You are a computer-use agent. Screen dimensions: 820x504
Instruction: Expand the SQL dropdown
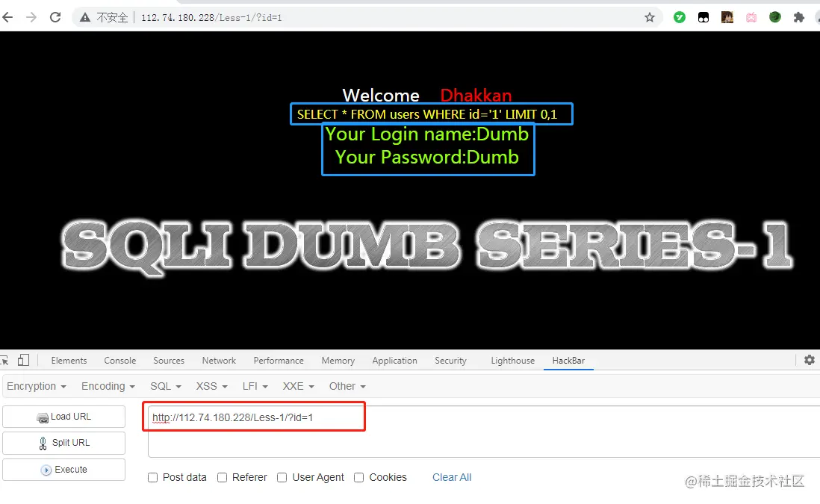point(166,386)
